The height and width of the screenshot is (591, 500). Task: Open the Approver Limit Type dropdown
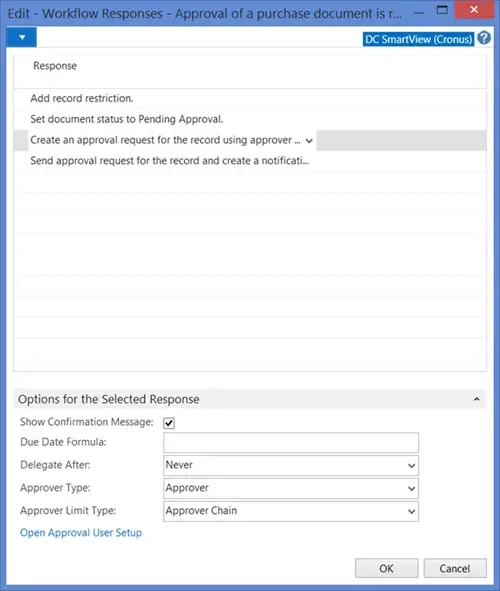pyautogui.click(x=291, y=511)
